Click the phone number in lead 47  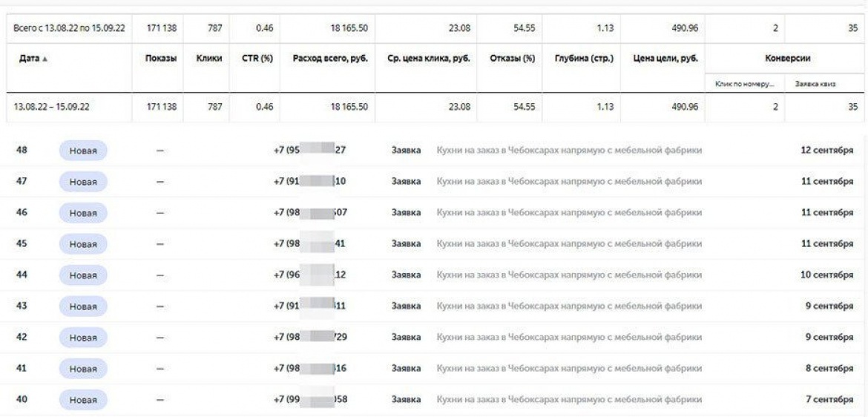point(310,182)
